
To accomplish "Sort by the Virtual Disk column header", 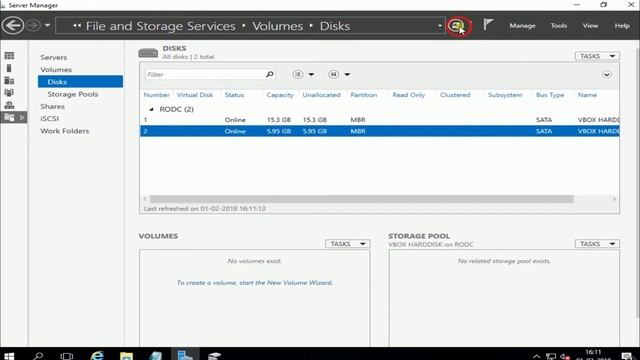I will click(195, 95).
